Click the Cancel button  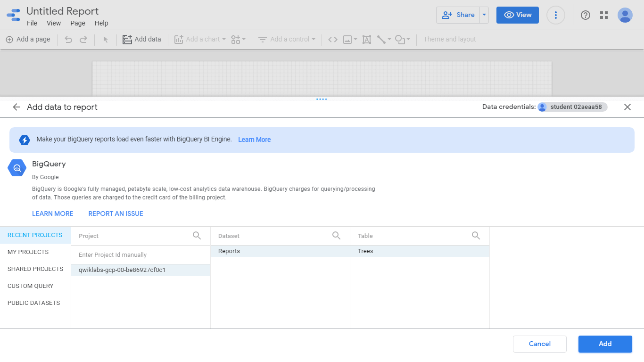pyautogui.click(x=540, y=344)
